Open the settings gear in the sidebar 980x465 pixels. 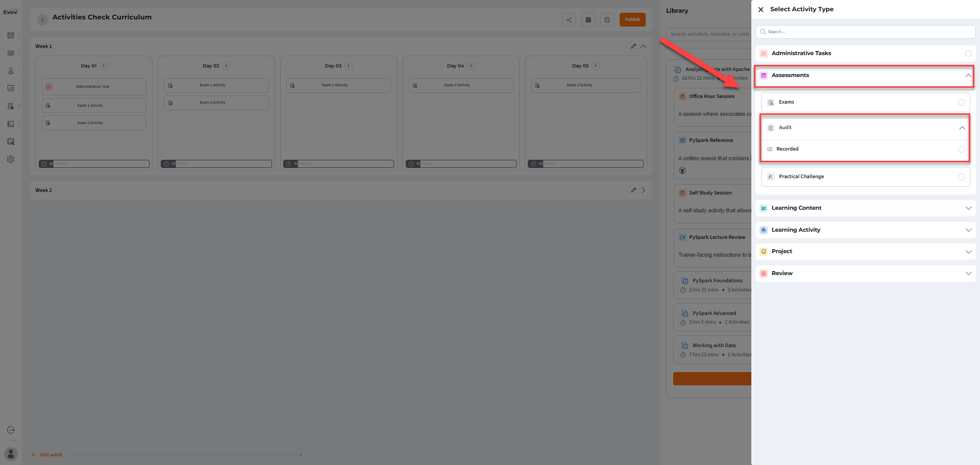(11, 159)
